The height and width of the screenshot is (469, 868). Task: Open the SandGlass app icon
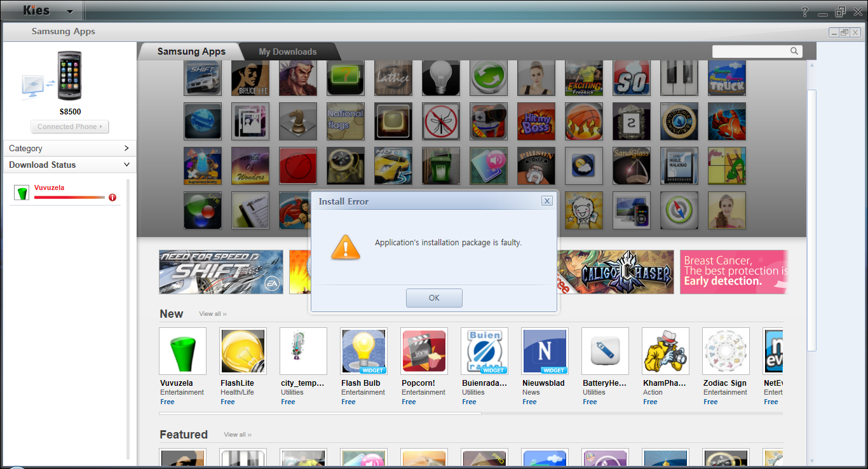pyautogui.click(x=632, y=166)
